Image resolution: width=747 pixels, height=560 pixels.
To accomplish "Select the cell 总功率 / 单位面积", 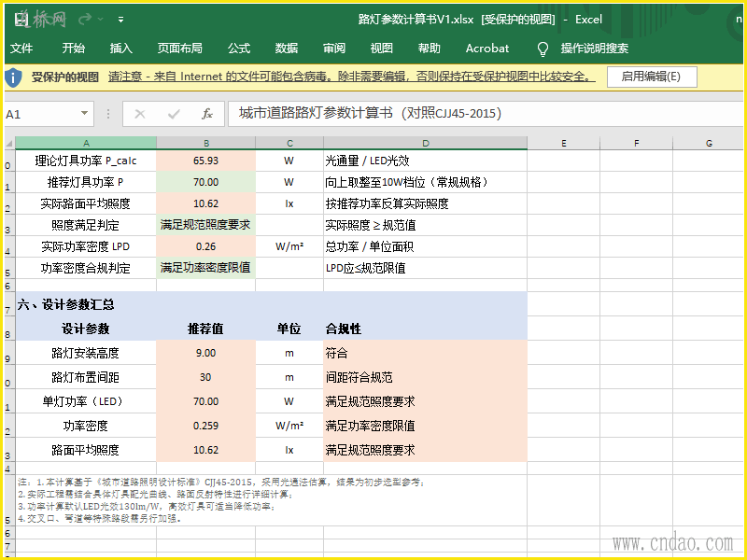I will [426, 246].
